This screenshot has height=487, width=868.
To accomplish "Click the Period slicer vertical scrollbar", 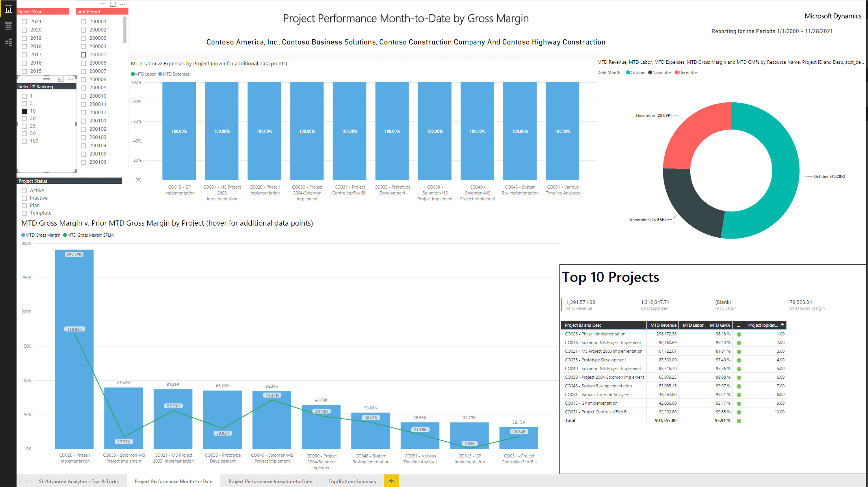I will [125, 30].
